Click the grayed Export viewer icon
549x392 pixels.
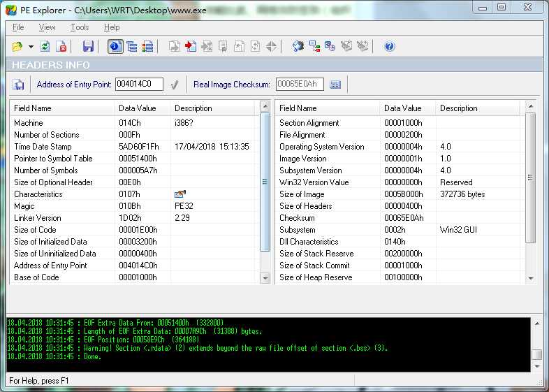pos(175,46)
